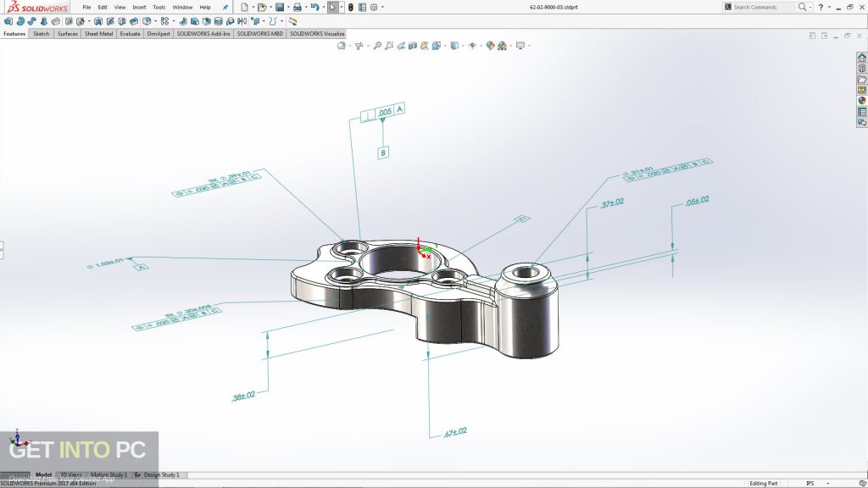Viewport: 868px width, 488px height.
Task: Open the View menu
Action: pos(120,7)
